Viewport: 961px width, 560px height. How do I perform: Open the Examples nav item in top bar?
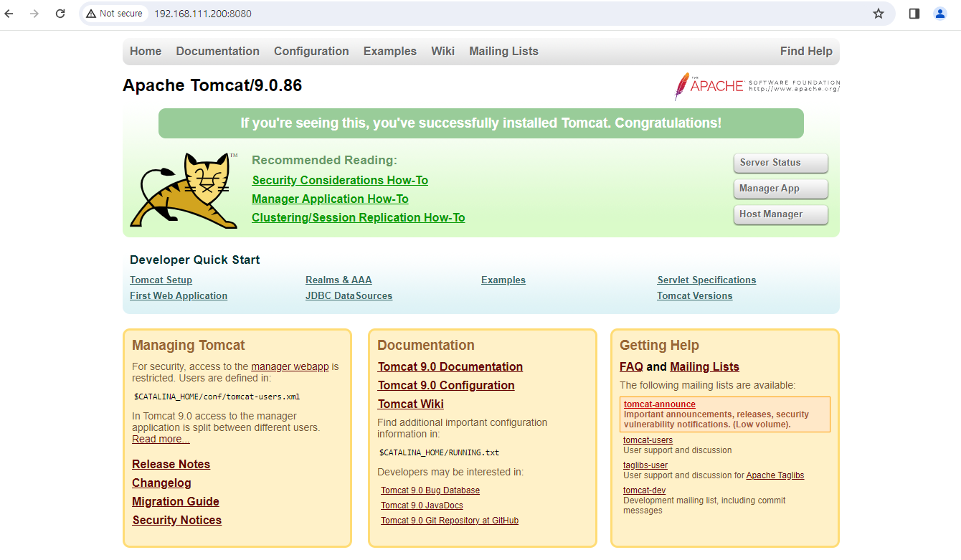(390, 52)
